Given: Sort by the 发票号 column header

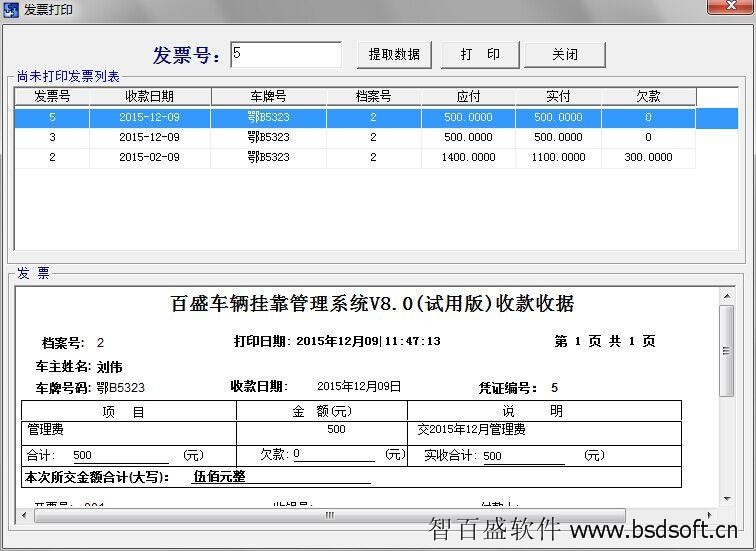Looking at the screenshot, I should [x=52, y=96].
